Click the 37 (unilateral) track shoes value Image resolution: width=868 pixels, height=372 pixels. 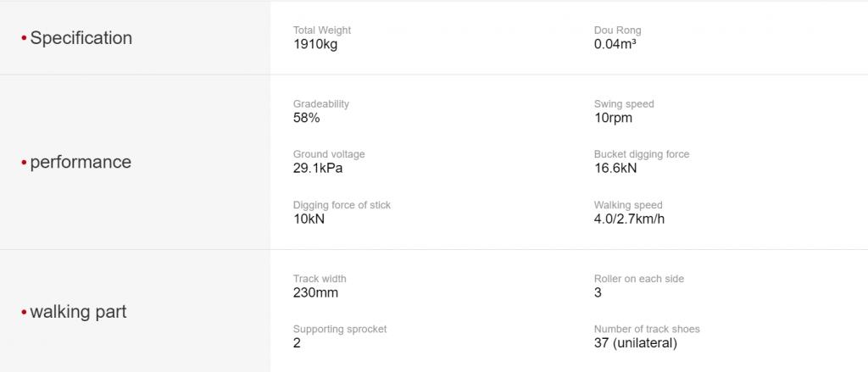pyautogui.click(x=636, y=342)
